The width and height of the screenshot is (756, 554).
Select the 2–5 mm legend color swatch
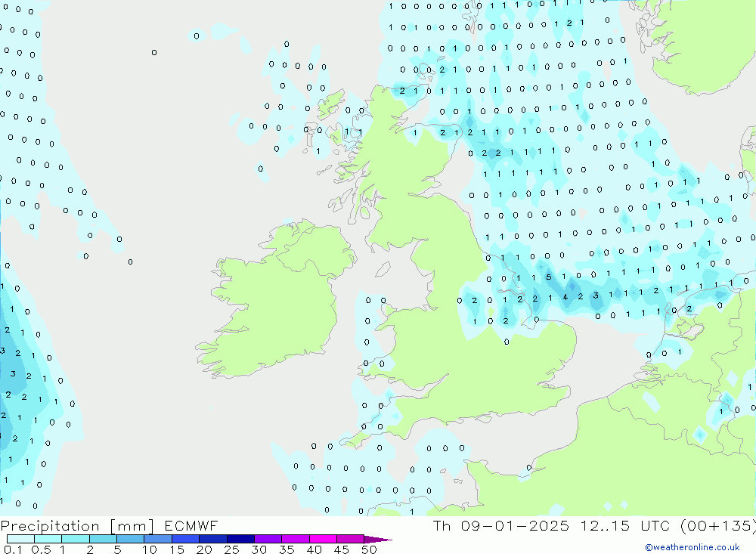[103, 540]
